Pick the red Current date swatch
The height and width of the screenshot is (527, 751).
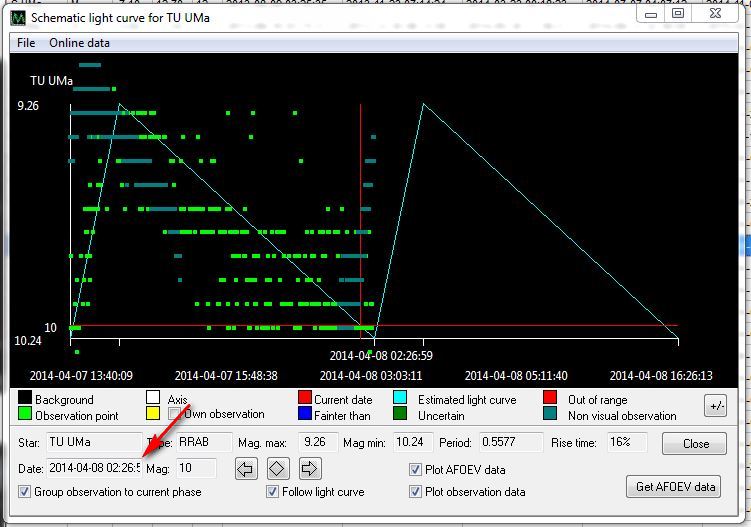click(305, 397)
